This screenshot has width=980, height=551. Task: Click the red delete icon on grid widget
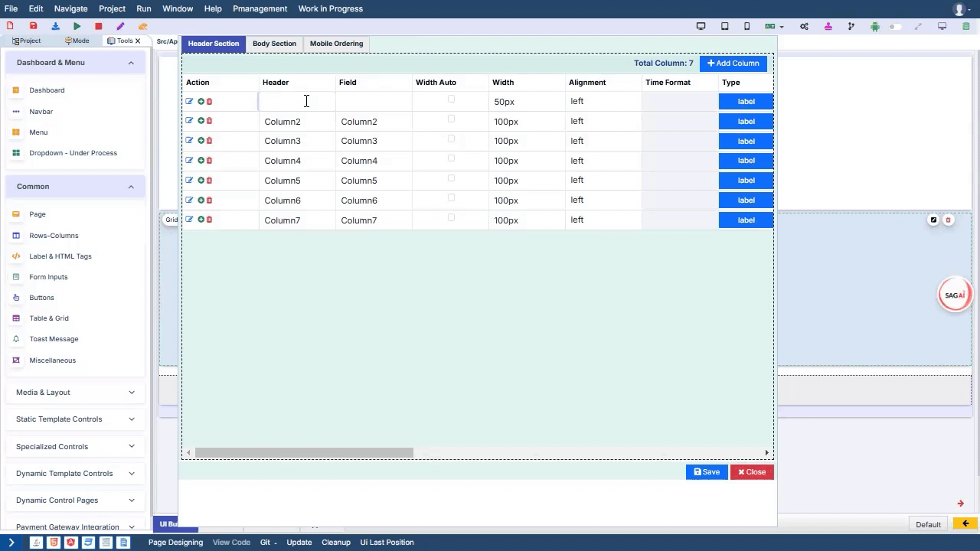point(948,220)
